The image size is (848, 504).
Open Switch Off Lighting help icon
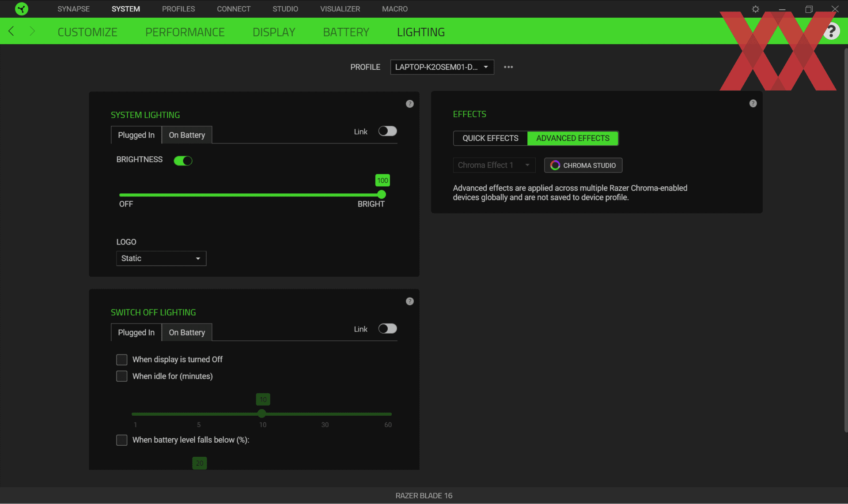coord(410,301)
